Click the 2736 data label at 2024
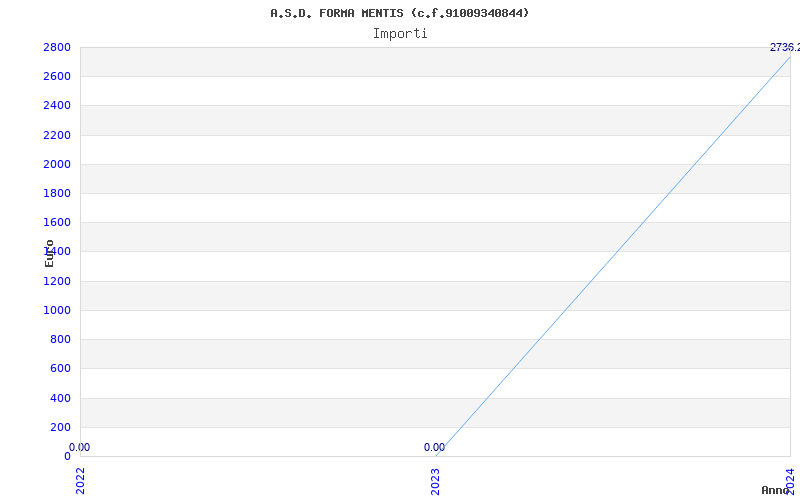 pyautogui.click(x=785, y=47)
